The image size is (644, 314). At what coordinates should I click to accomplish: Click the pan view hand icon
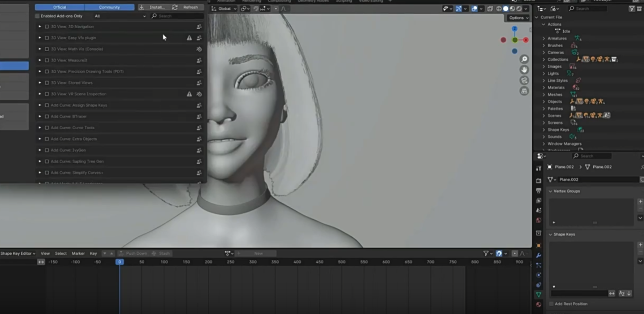click(524, 70)
